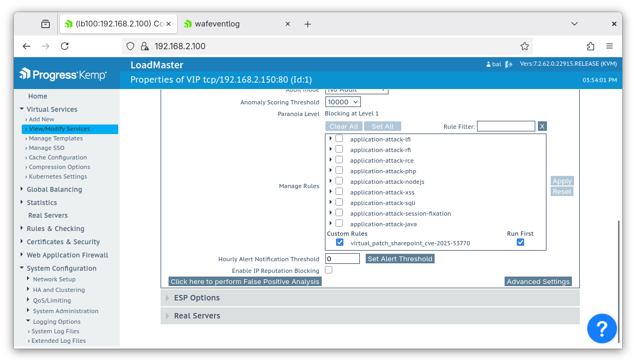This screenshot has width=636, height=364.
Task: Open the Anomaly Scoring Threshold dropdown
Action: point(343,102)
